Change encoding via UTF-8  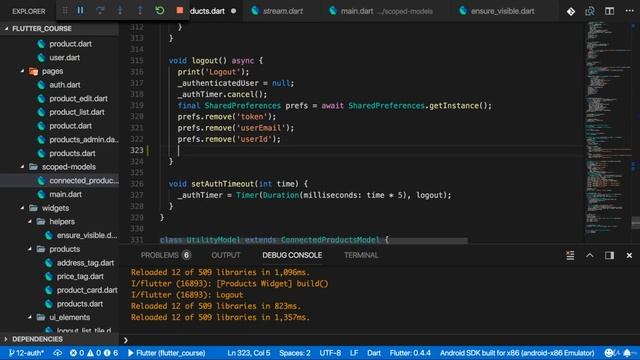[x=330, y=353]
